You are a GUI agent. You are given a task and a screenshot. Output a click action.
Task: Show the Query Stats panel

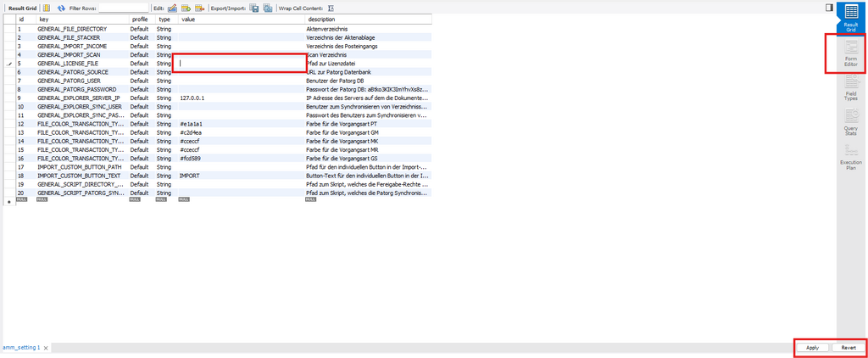(x=850, y=124)
